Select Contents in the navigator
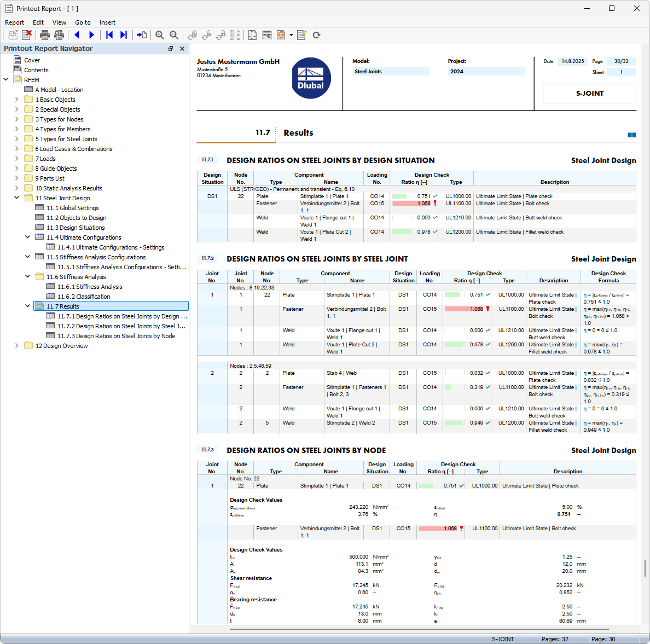Screen dimensions: 650x644 click(x=36, y=70)
